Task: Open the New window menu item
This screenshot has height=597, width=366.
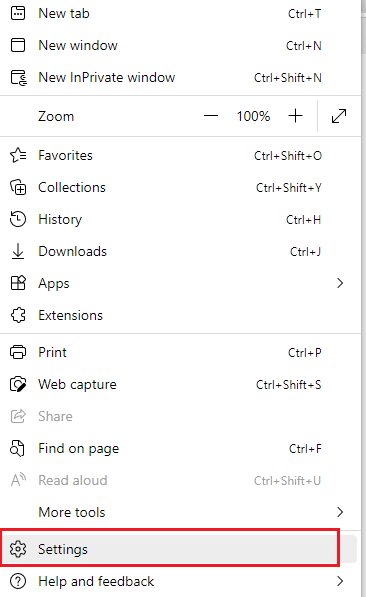Action: point(180,45)
